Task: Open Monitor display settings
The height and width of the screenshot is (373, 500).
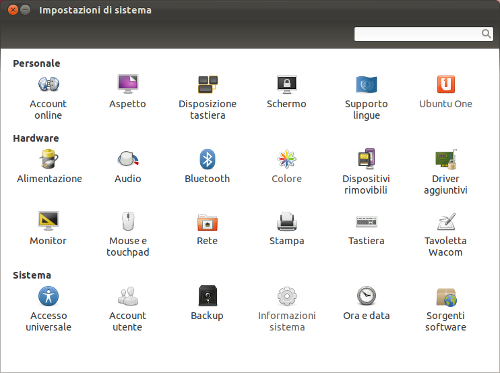Action: [48, 228]
